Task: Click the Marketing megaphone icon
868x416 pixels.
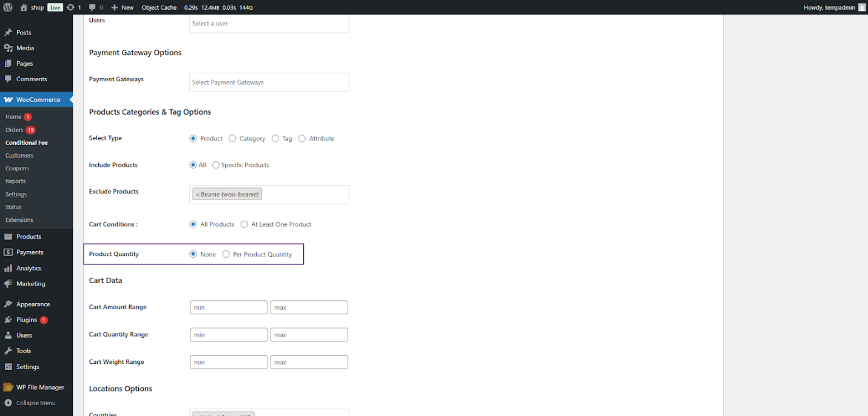Action: coord(8,284)
